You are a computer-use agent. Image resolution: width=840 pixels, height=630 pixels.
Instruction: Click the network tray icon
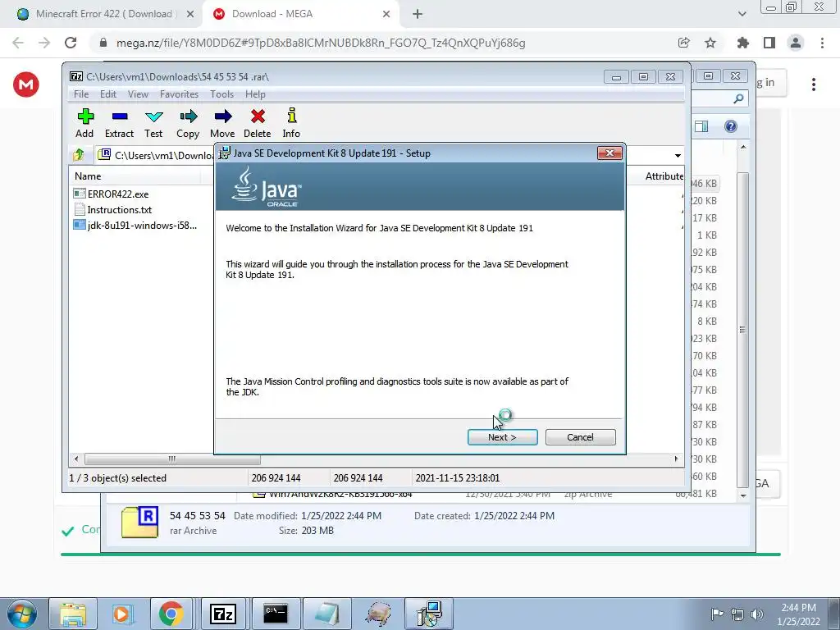[x=737, y=614]
